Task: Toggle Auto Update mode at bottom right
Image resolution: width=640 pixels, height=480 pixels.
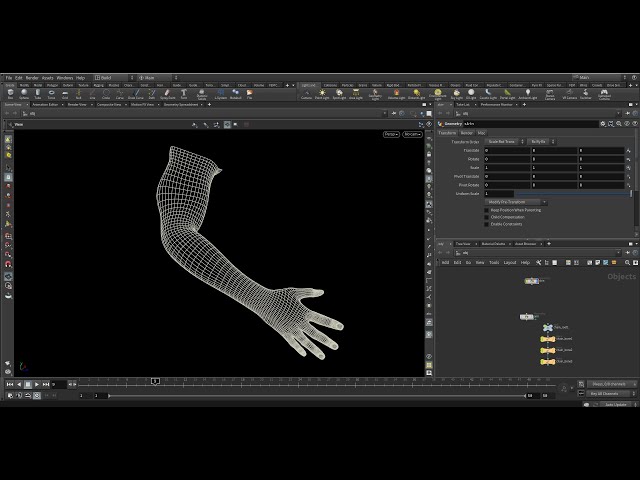Action: [x=616, y=404]
